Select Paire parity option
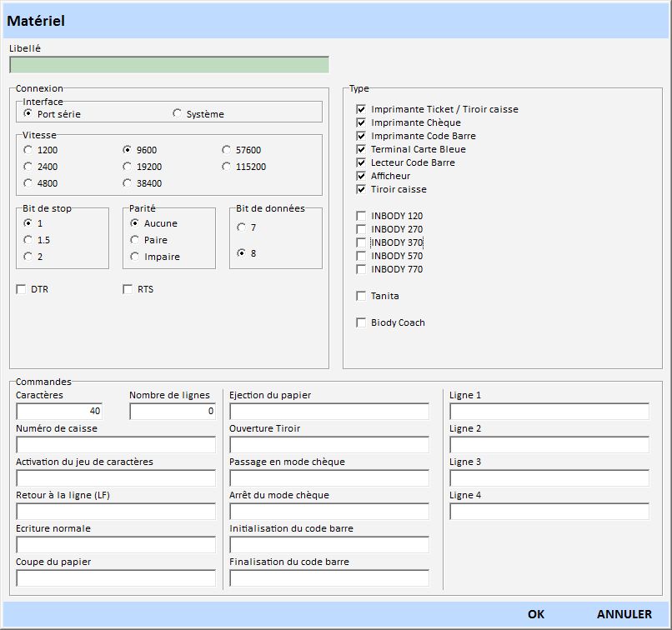672x630 pixels. [x=135, y=240]
